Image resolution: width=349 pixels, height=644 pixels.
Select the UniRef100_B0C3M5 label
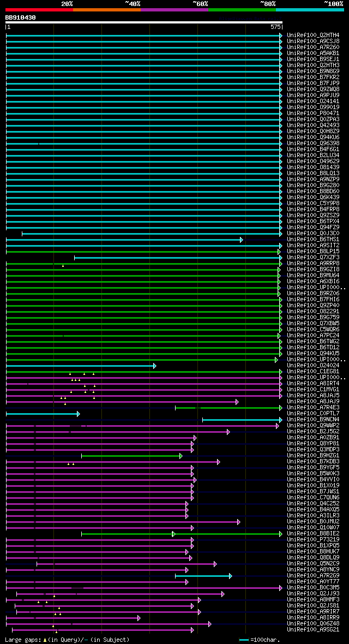tap(313, 587)
